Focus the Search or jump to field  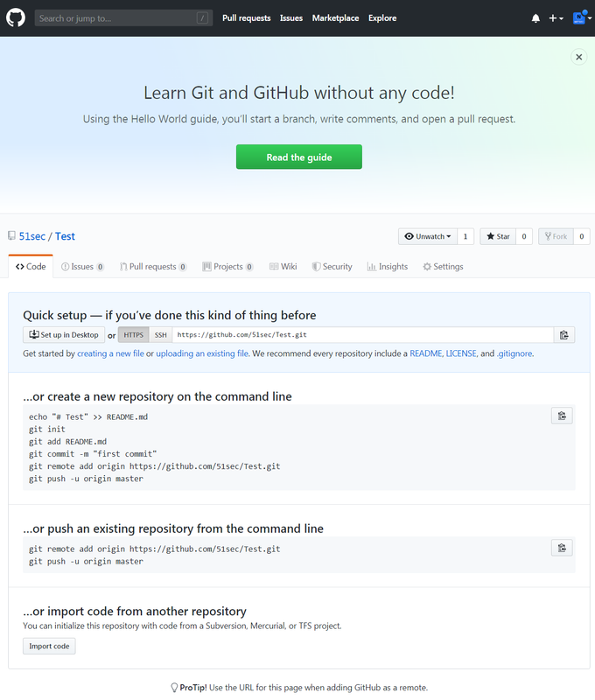(x=123, y=18)
